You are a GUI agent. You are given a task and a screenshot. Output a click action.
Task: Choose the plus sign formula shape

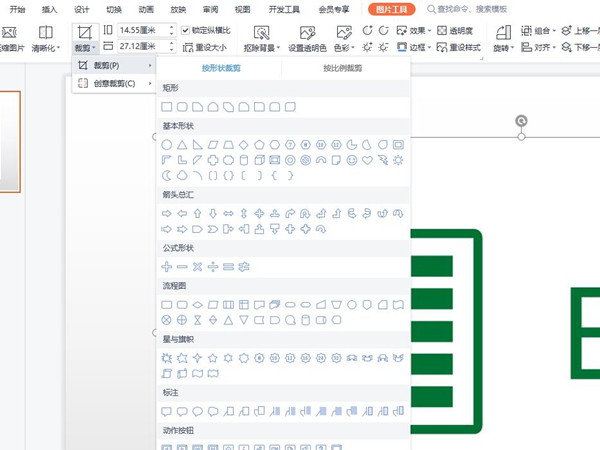coord(167,266)
